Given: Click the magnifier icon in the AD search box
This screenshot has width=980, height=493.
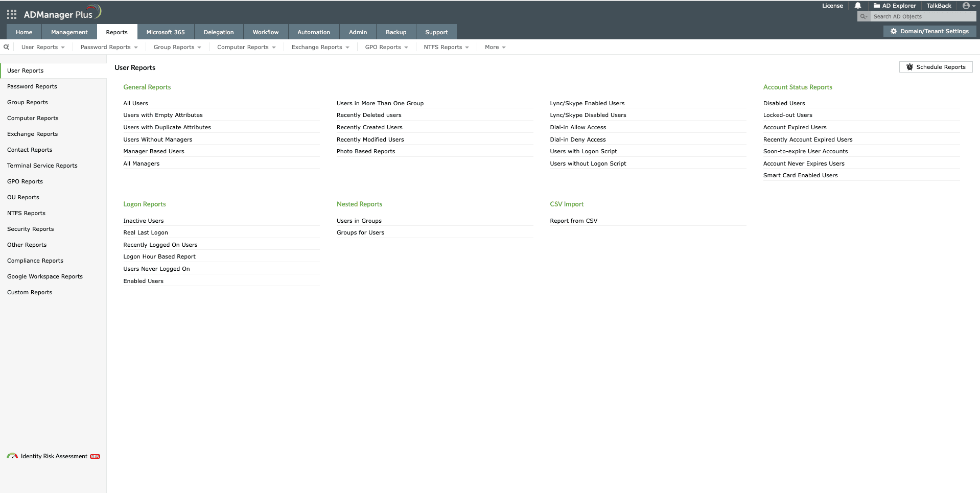Looking at the screenshot, I should pyautogui.click(x=863, y=16).
